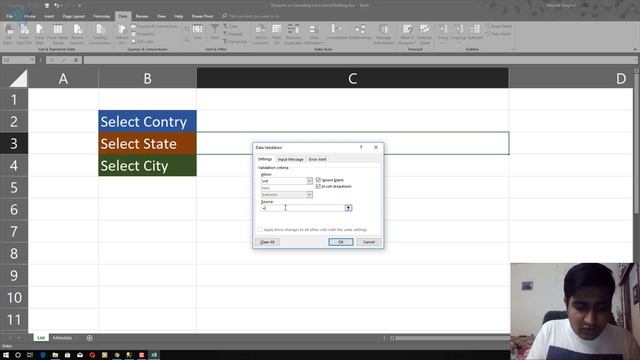This screenshot has height=360, width=640.
Task: Switch to the Insert ribbon tab
Action: [49, 16]
